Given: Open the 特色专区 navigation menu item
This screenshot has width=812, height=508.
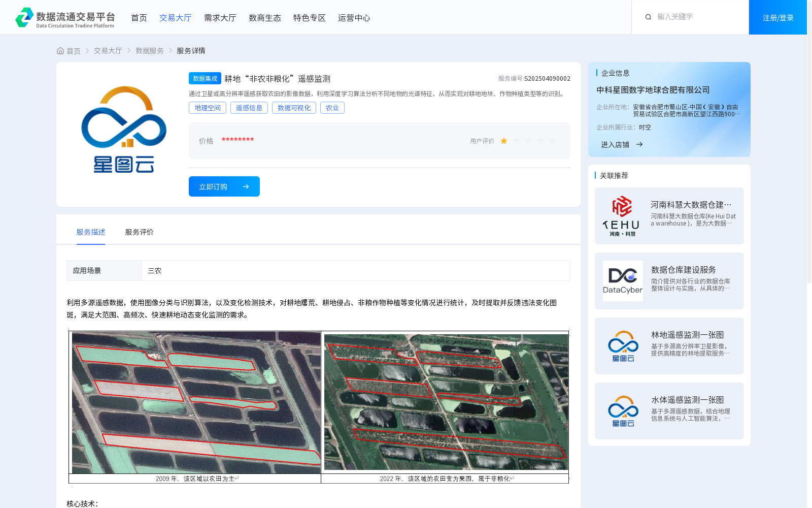Looking at the screenshot, I should tap(310, 18).
